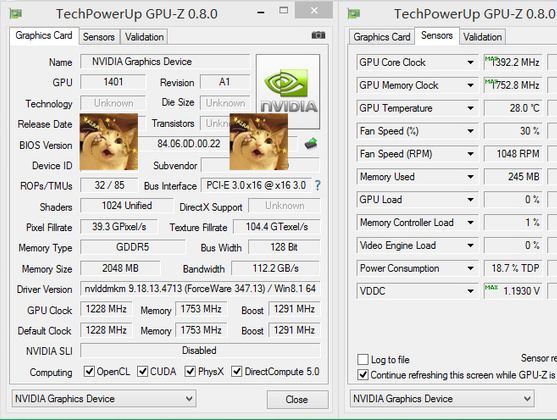The height and width of the screenshot is (420, 557).
Task: Click the Memory Size 2048 MB field
Action: tap(120, 268)
